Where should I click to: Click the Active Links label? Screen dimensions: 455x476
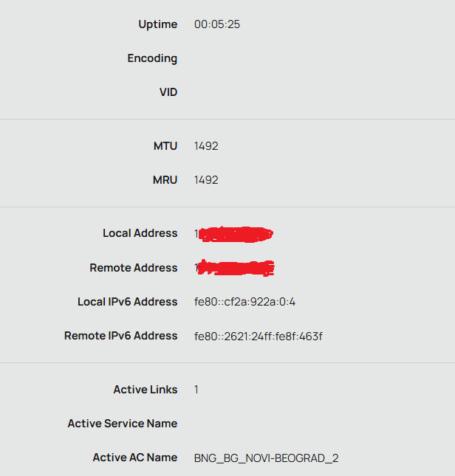point(145,390)
